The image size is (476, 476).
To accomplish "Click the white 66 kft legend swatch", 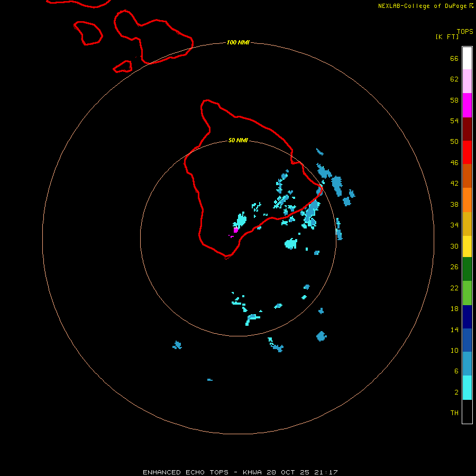I will 467,58.
